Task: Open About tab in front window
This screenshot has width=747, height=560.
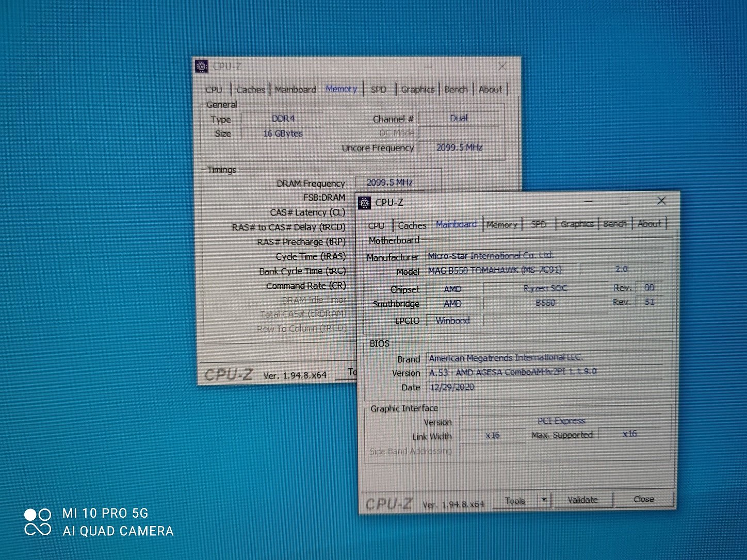Action: pos(649,223)
